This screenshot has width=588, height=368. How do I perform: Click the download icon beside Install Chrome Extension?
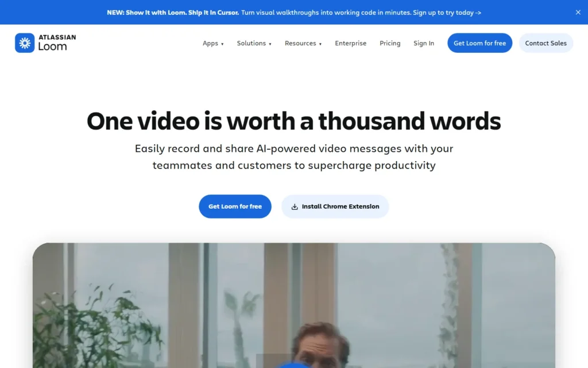click(x=295, y=206)
